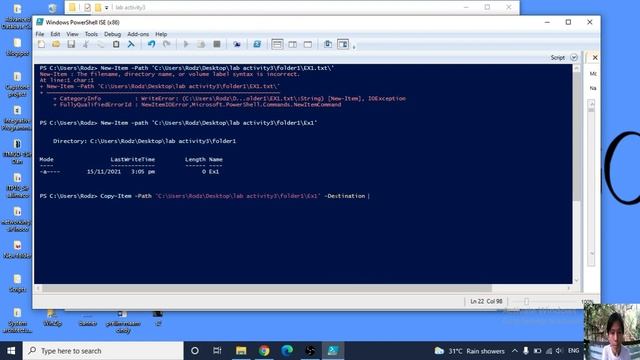Click the New script toolbar icon

41,44
